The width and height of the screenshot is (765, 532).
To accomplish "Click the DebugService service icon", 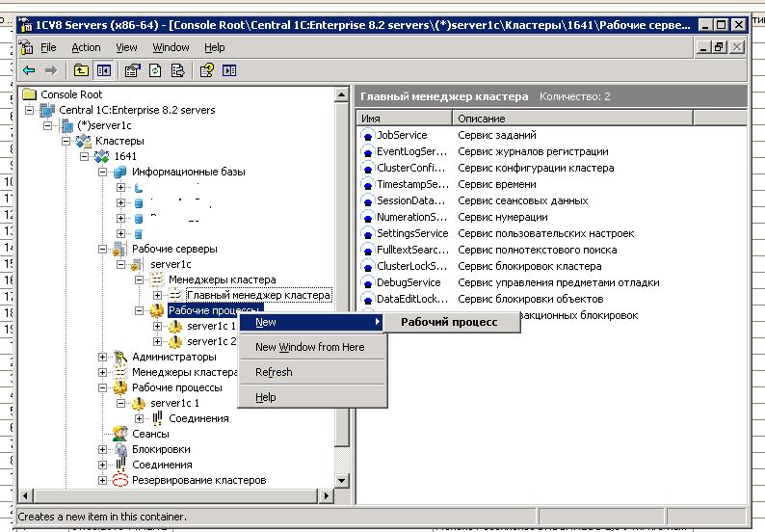I will tap(367, 282).
